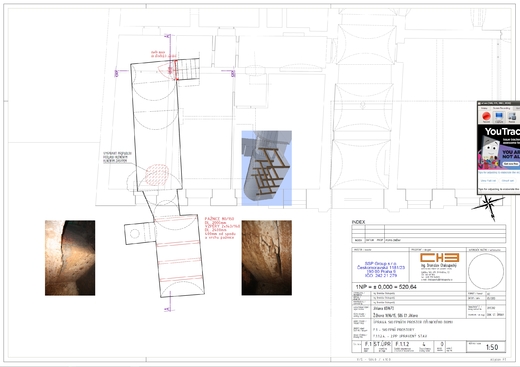Viewport: 520px width, 367px height.
Task: Select the blue SSP Group address text
Action: coord(381,269)
